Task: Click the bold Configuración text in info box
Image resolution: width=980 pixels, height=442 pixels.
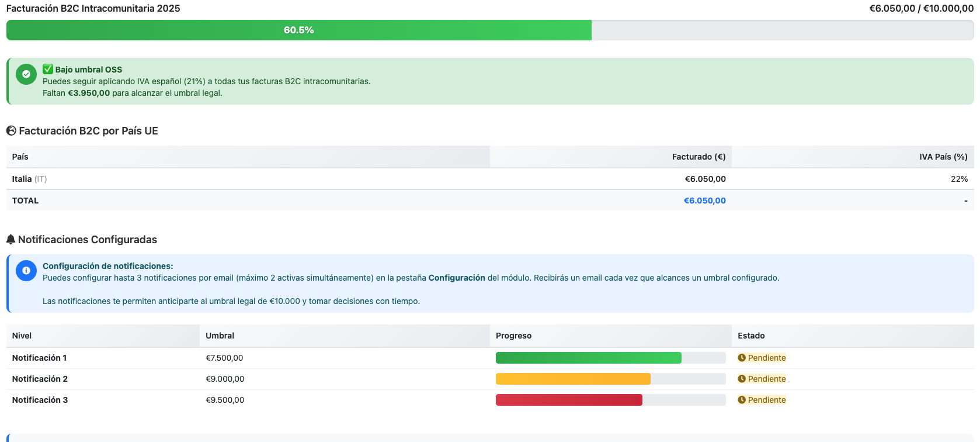Action: (456, 278)
